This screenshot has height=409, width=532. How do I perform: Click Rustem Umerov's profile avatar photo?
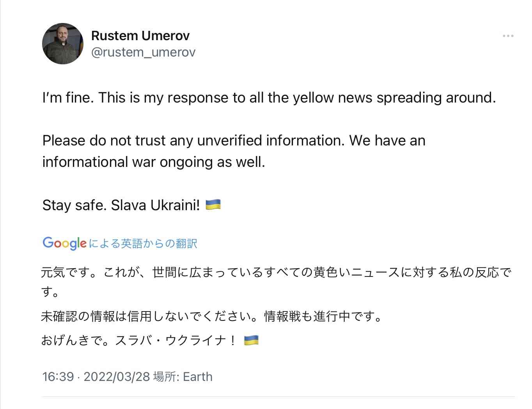(63, 43)
